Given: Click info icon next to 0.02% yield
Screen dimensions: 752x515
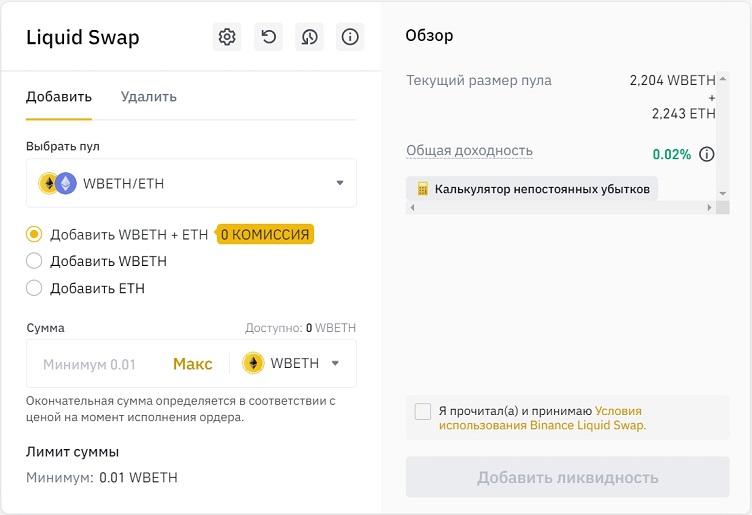Looking at the screenshot, I should click(x=706, y=154).
